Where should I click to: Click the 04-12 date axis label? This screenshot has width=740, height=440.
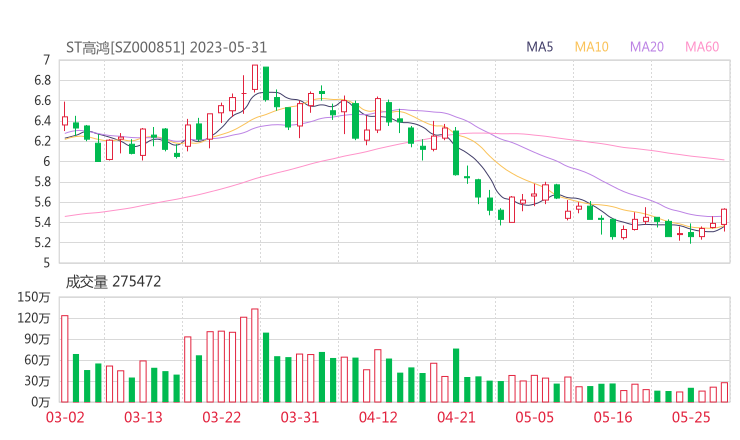coord(378,417)
